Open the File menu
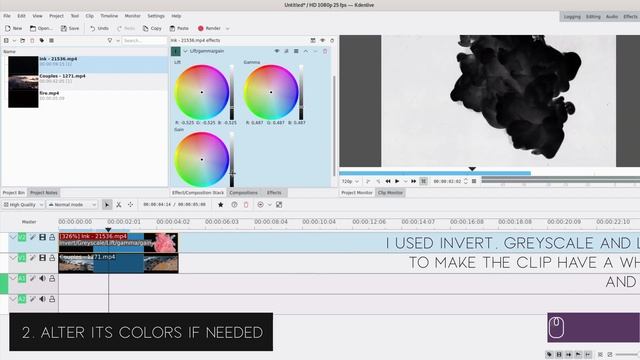The height and width of the screenshot is (360, 640). 7,16
